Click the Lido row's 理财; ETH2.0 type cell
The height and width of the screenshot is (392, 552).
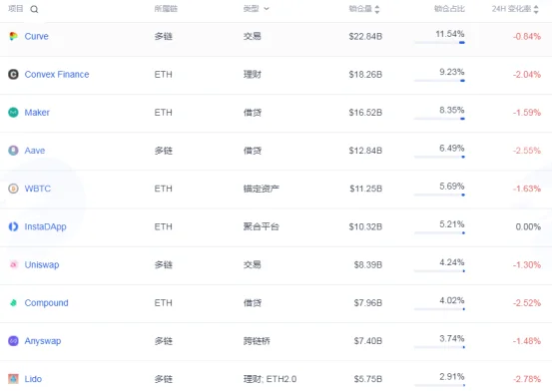point(271,379)
